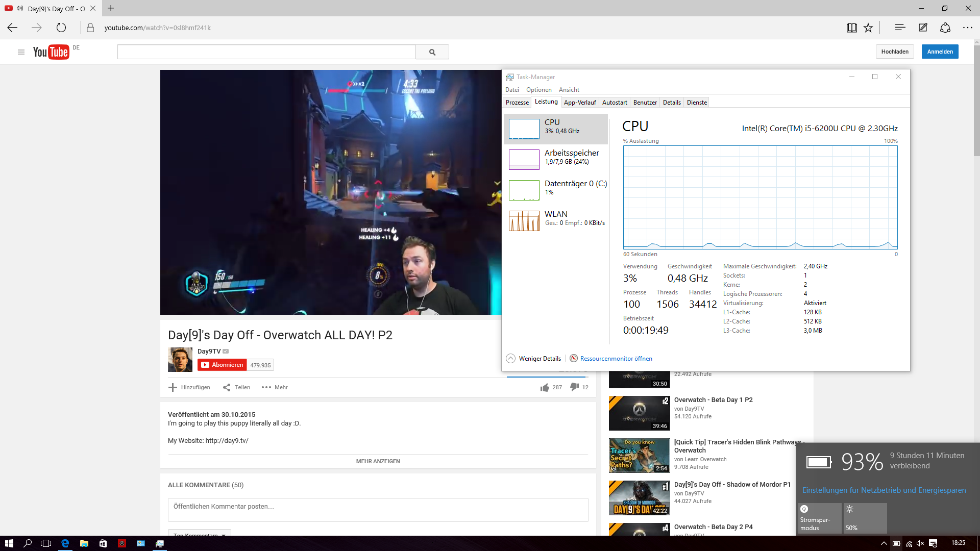Image resolution: width=980 pixels, height=551 pixels.
Task: Switch to the Prozesse tab
Action: 517,103
